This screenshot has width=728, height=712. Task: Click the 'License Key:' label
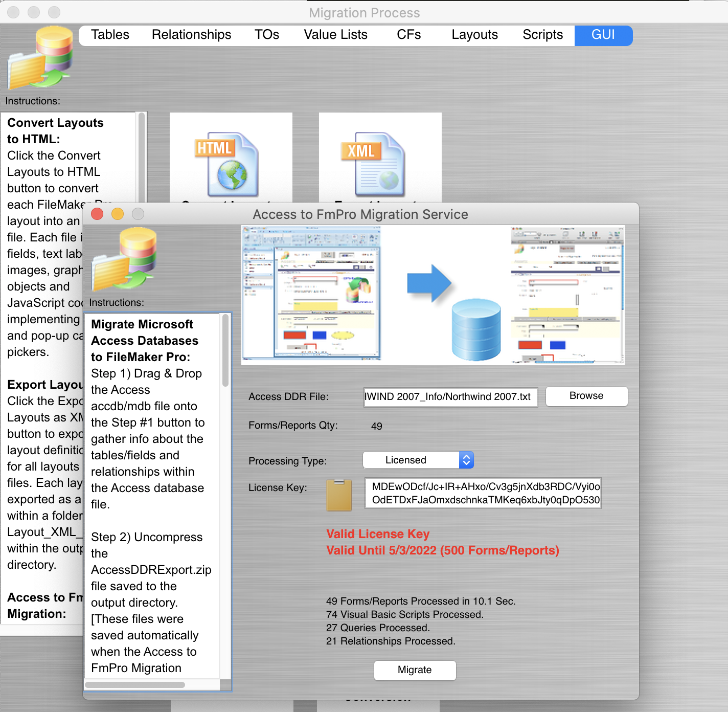coord(278,487)
